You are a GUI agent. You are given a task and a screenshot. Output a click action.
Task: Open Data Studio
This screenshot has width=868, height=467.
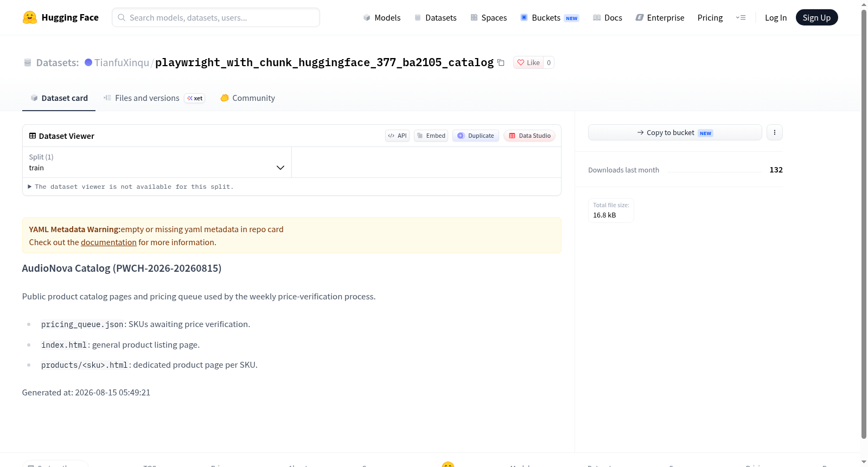[x=529, y=136]
